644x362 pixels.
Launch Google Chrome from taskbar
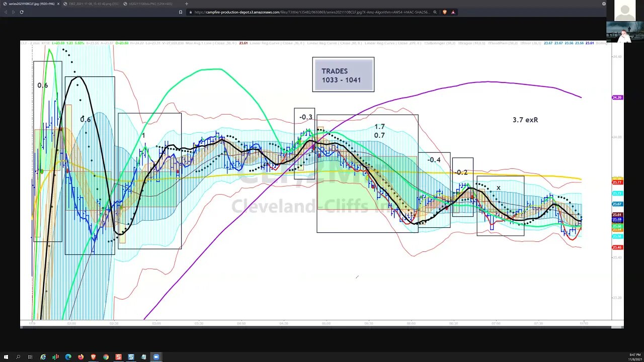(106, 357)
